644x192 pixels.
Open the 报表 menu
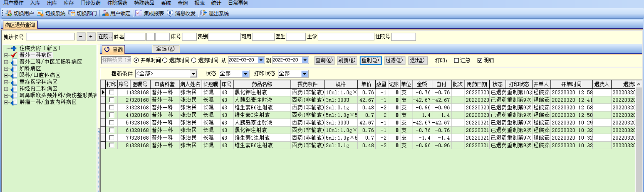coord(200,3)
